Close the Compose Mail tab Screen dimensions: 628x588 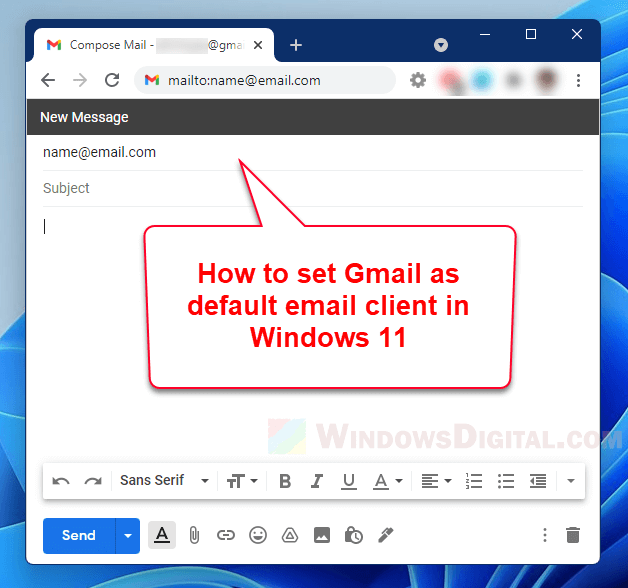coord(258,45)
